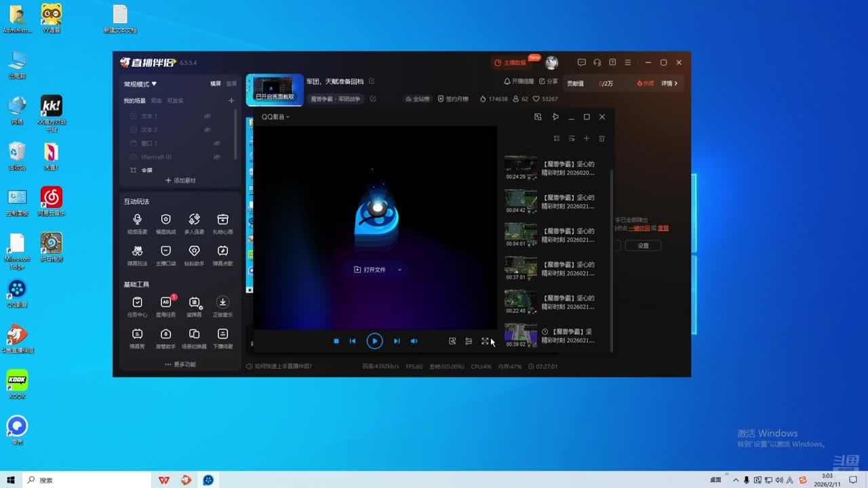Click the play button in QQ影音
The image size is (868, 488).
(374, 341)
